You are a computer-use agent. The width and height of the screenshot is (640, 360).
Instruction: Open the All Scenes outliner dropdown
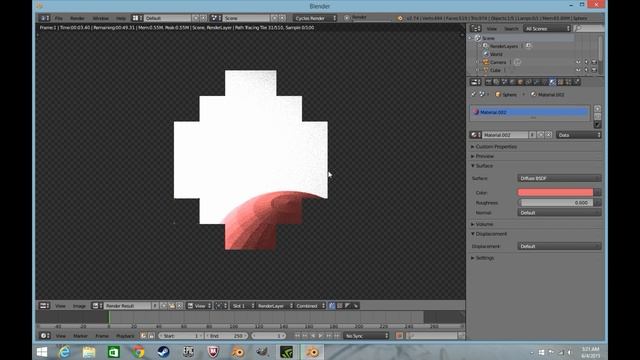[547, 29]
